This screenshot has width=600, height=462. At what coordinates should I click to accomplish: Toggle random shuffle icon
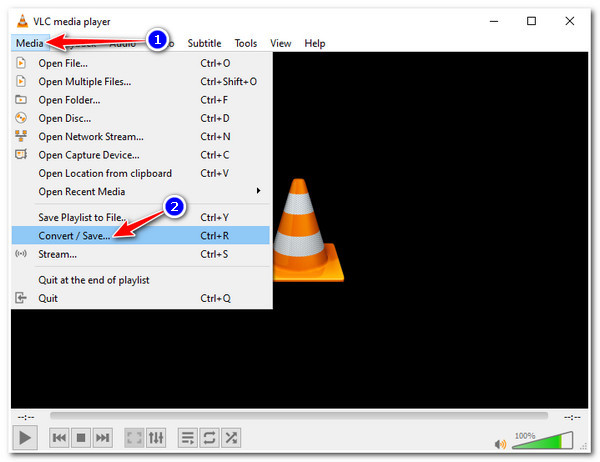pyautogui.click(x=231, y=438)
